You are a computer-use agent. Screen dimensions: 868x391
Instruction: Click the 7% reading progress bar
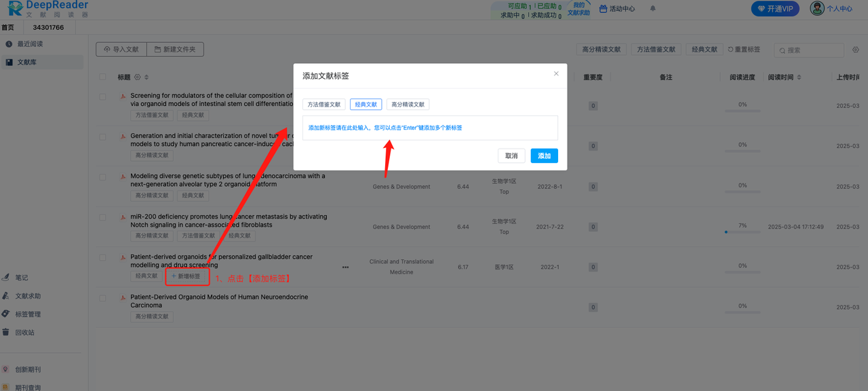pyautogui.click(x=742, y=231)
